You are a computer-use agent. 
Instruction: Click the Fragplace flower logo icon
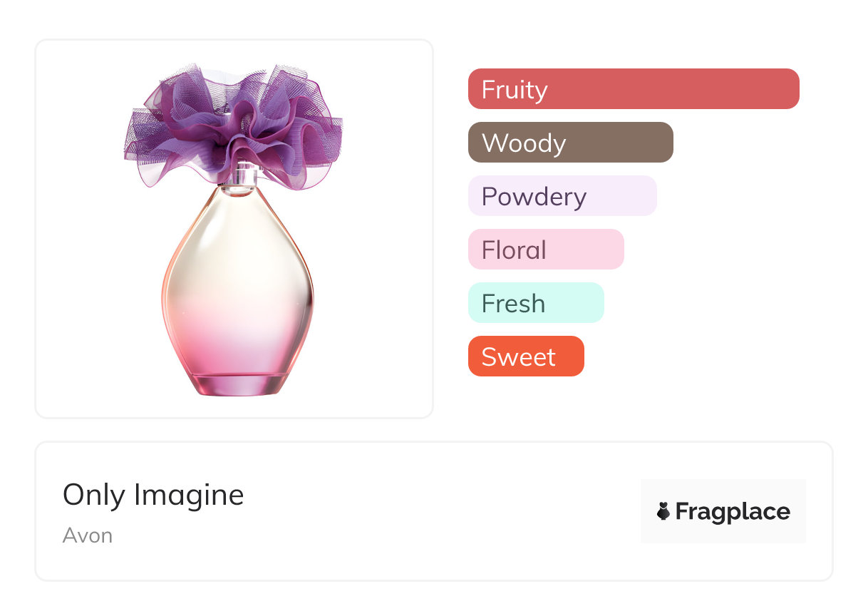click(663, 511)
